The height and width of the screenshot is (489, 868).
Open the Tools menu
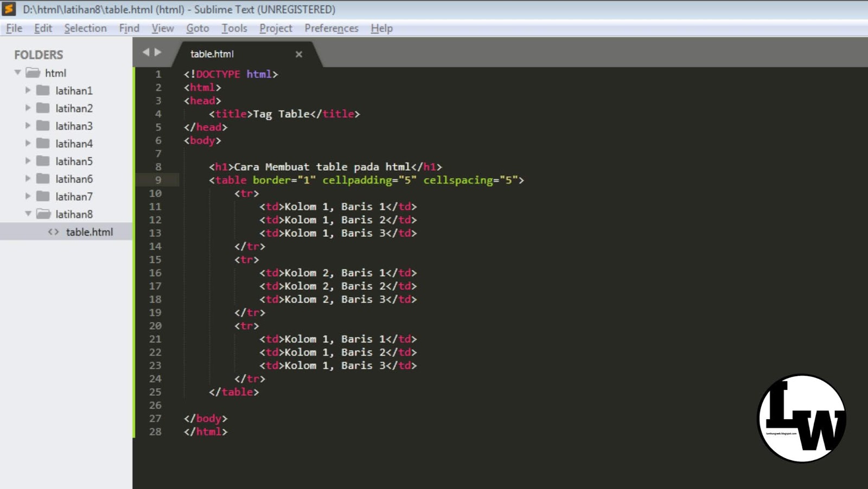point(234,28)
